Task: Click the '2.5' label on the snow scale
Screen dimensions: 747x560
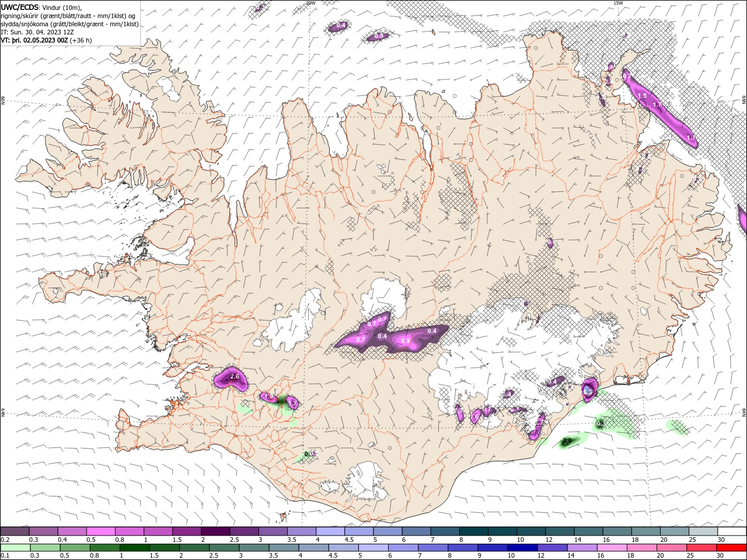Action: click(x=234, y=540)
